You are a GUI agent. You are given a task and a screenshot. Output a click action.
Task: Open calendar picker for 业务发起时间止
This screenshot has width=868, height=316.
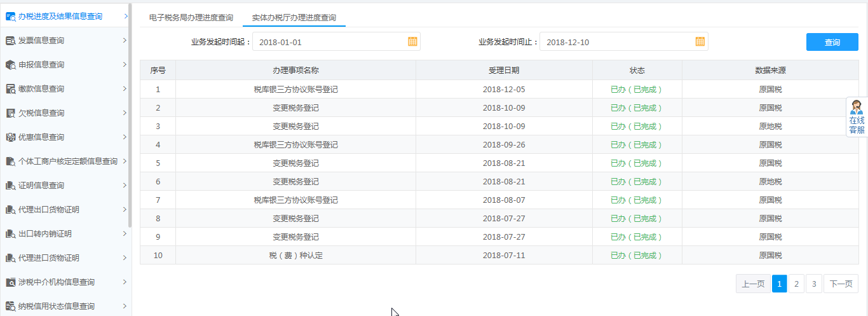click(700, 42)
